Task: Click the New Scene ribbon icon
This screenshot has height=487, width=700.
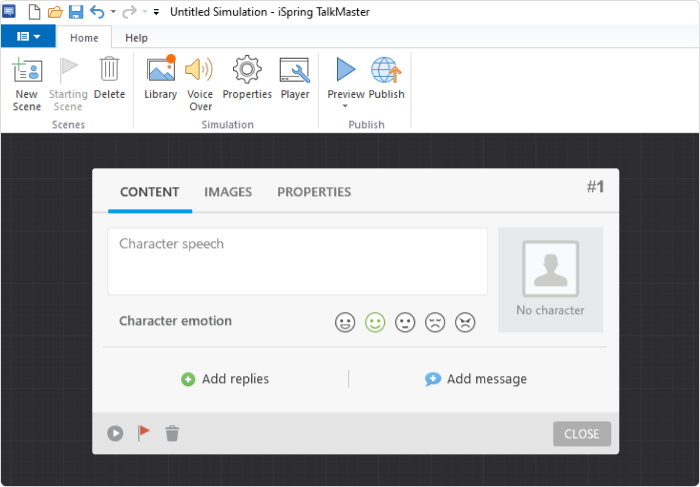Action: tap(27, 71)
